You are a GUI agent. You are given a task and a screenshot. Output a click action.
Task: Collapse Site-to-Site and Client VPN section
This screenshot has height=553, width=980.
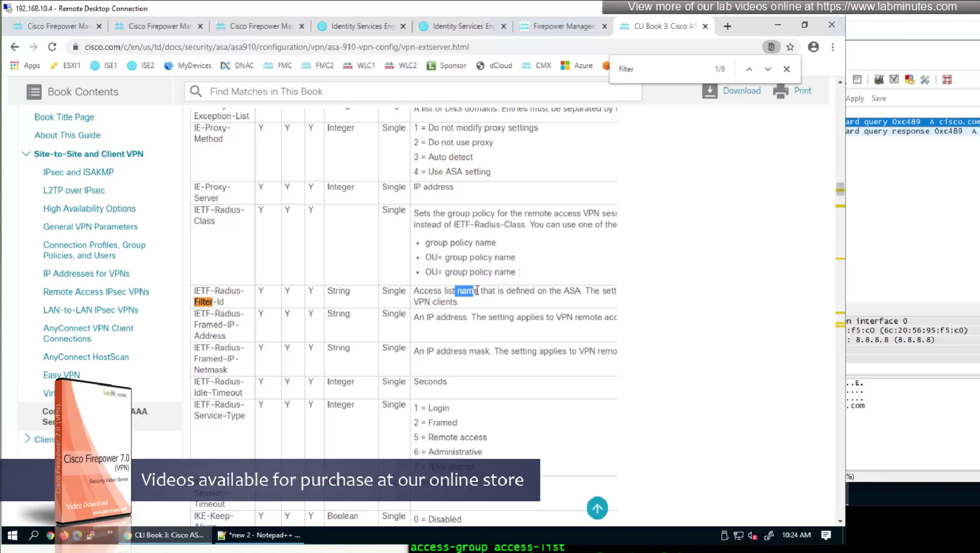coord(26,154)
